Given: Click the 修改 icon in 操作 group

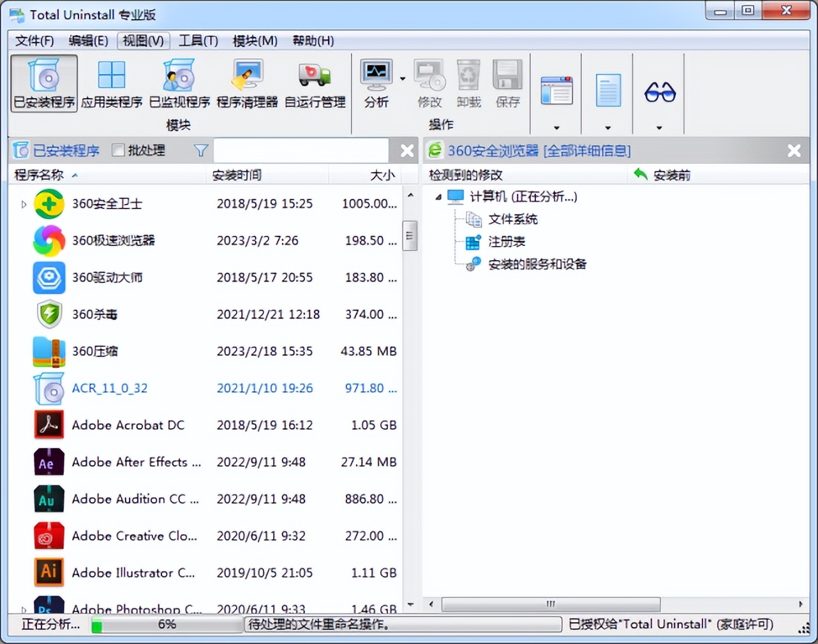Looking at the screenshot, I should 429,83.
